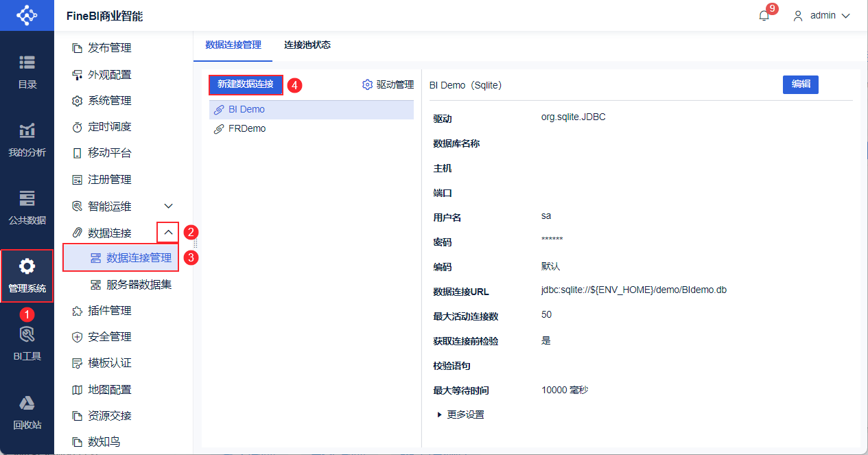The image size is (868, 455).
Task: Click the 10000 毫秒 wait time value
Action: coord(565,390)
